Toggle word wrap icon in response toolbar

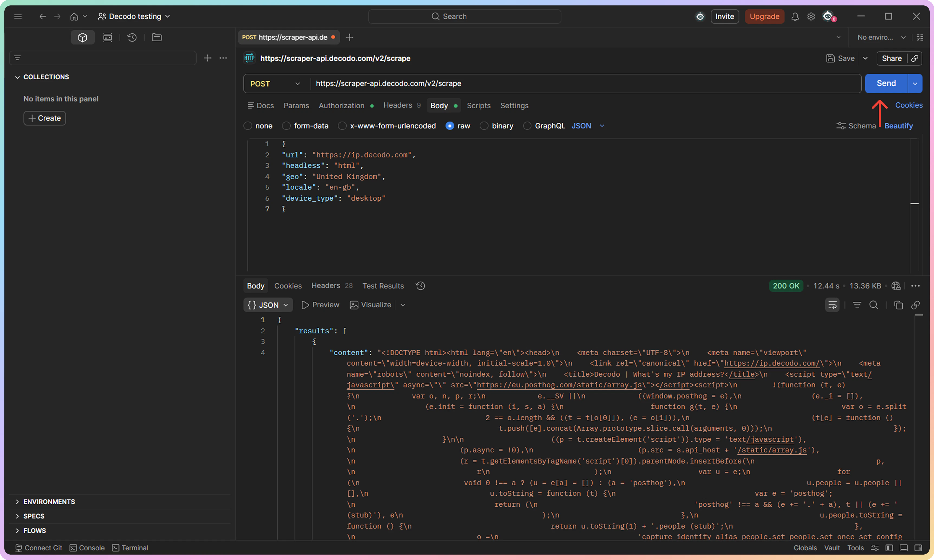pos(832,305)
